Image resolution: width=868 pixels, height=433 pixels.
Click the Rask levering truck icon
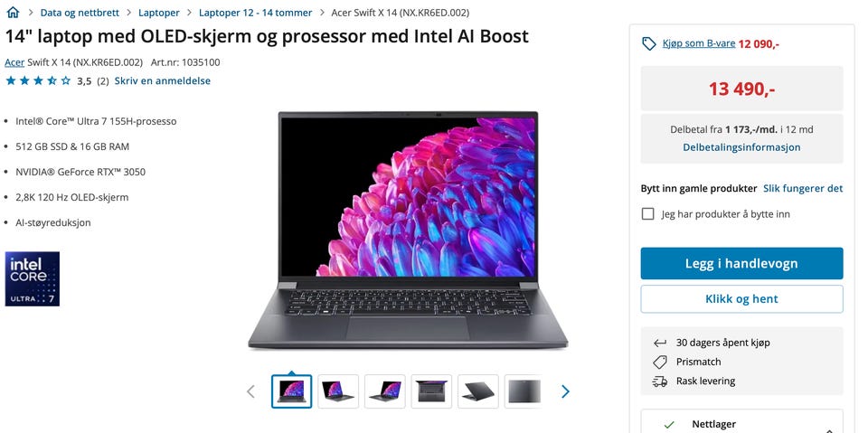click(x=660, y=381)
